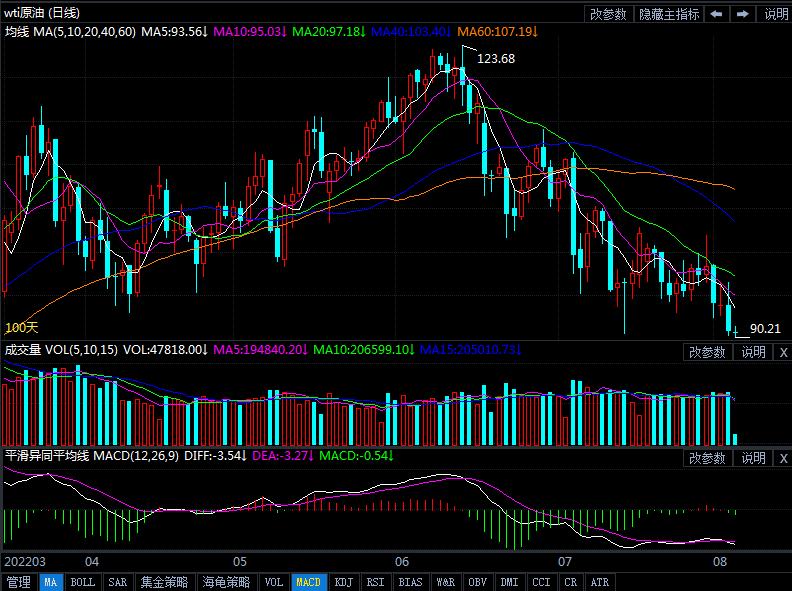Click the left arrow icon in the top bar
792x591 pixels.
click(718, 13)
